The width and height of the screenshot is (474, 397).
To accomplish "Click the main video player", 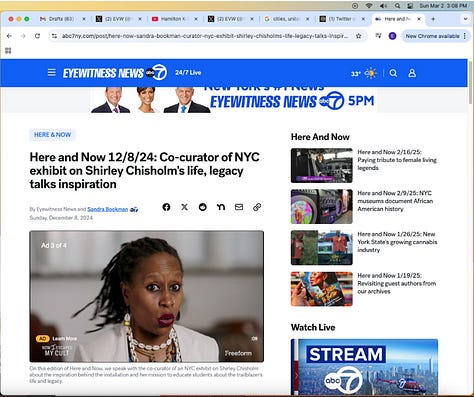I will coord(147,296).
